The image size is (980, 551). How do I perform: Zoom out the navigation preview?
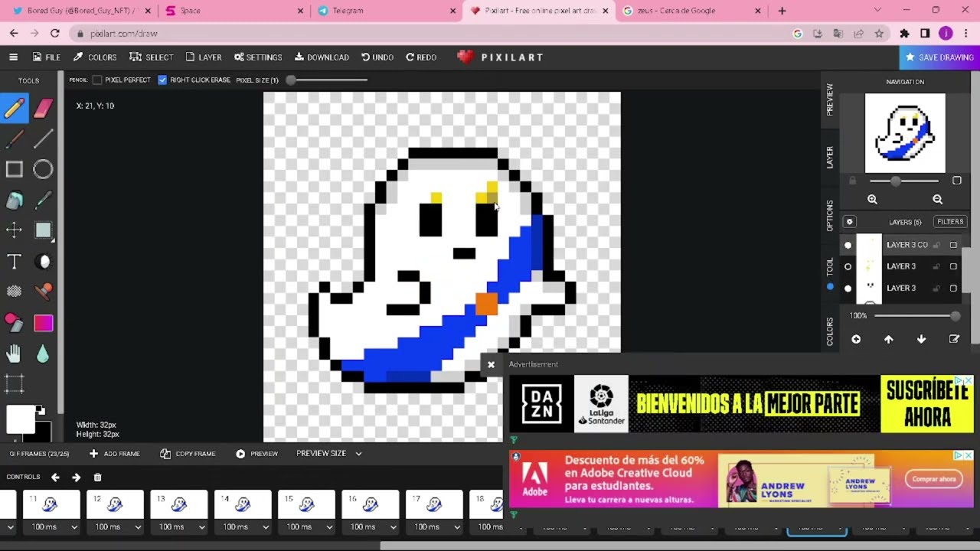(x=937, y=199)
